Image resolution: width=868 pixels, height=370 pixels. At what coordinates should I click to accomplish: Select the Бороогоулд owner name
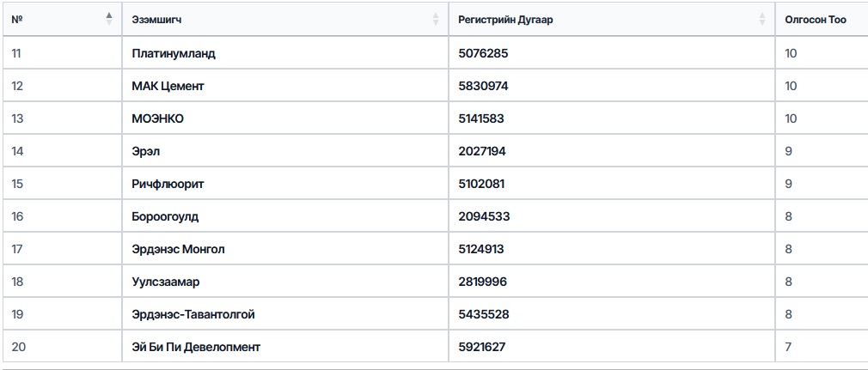coord(165,217)
